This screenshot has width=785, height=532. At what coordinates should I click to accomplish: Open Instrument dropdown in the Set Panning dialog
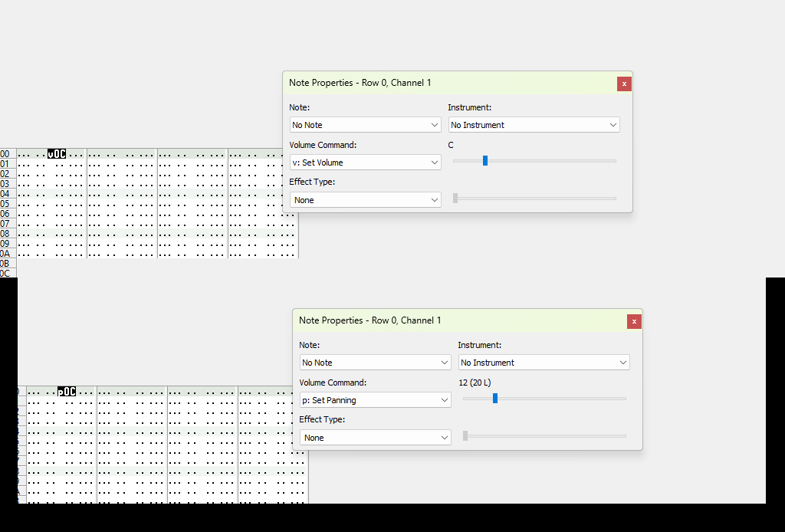point(544,363)
